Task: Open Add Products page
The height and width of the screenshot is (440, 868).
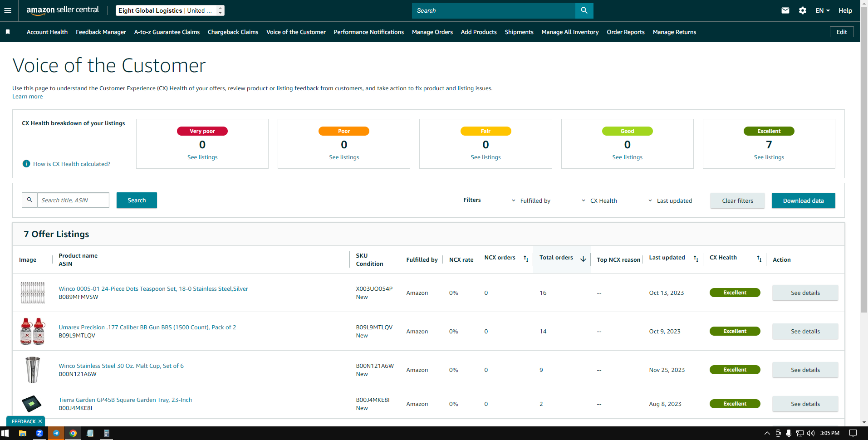Action: point(479,32)
